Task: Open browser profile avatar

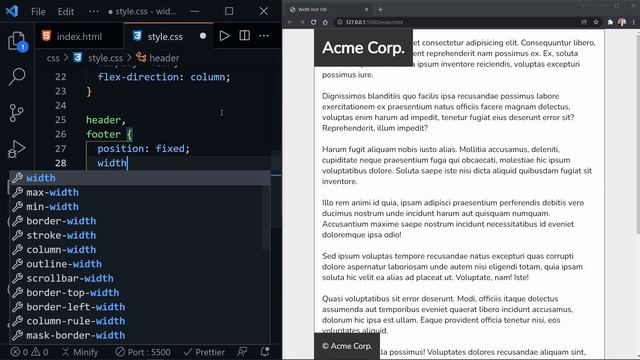Action: [x=622, y=22]
